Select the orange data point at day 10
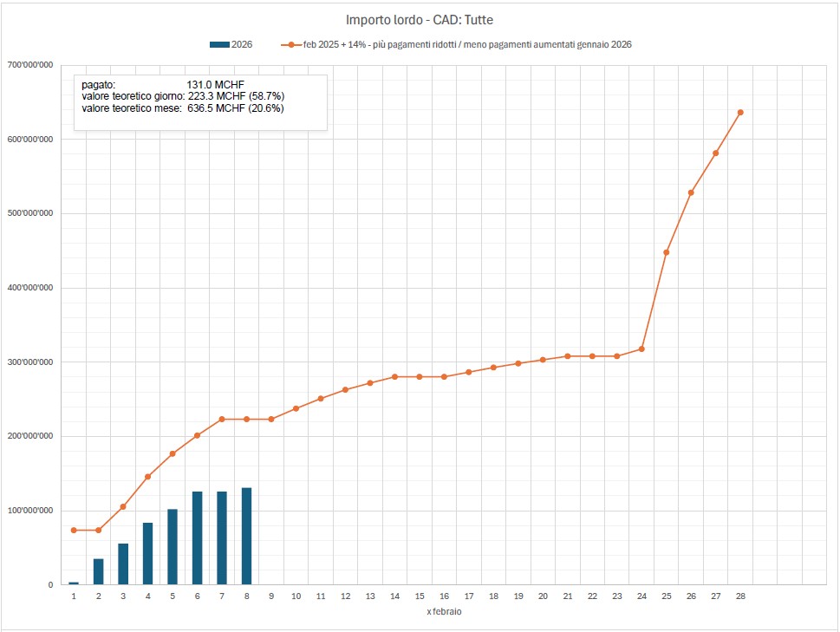The width and height of the screenshot is (840, 632). 296,408
